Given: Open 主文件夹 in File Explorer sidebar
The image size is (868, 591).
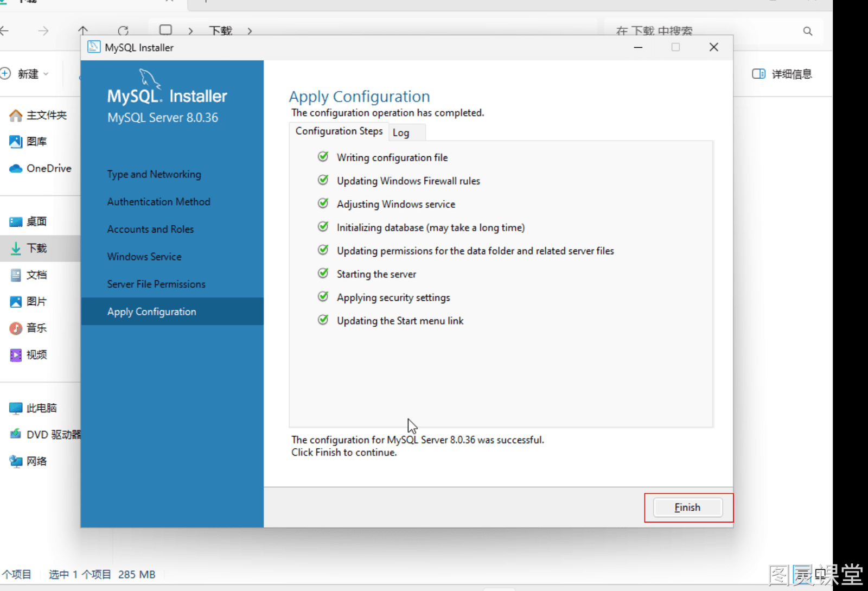Looking at the screenshot, I should (39, 115).
